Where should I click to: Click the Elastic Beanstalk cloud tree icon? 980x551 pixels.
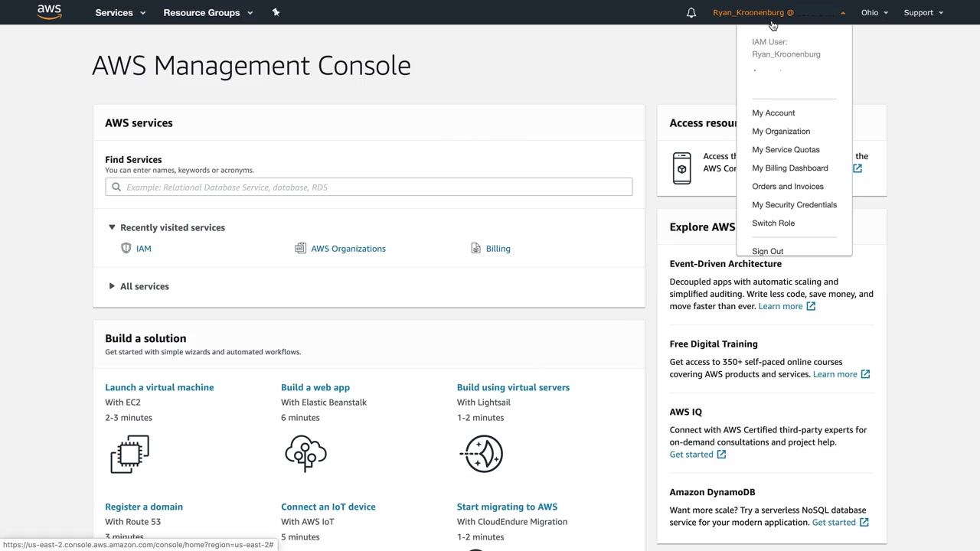click(305, 454)
